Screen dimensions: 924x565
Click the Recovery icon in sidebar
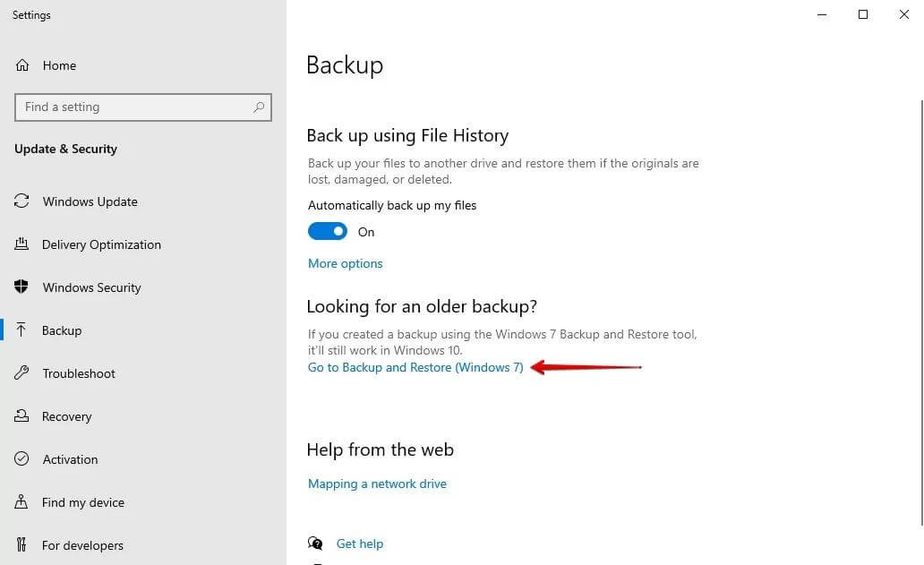coord(21,416)
